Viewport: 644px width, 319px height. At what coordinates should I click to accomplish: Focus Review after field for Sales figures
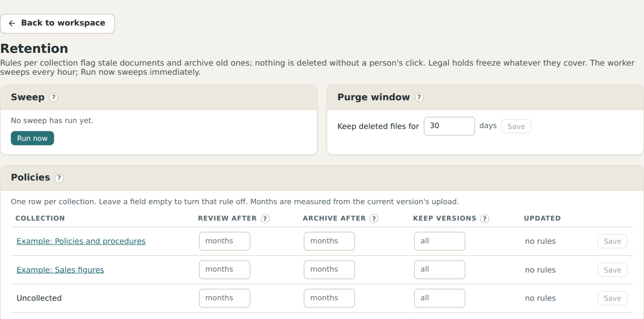(224, 269)
